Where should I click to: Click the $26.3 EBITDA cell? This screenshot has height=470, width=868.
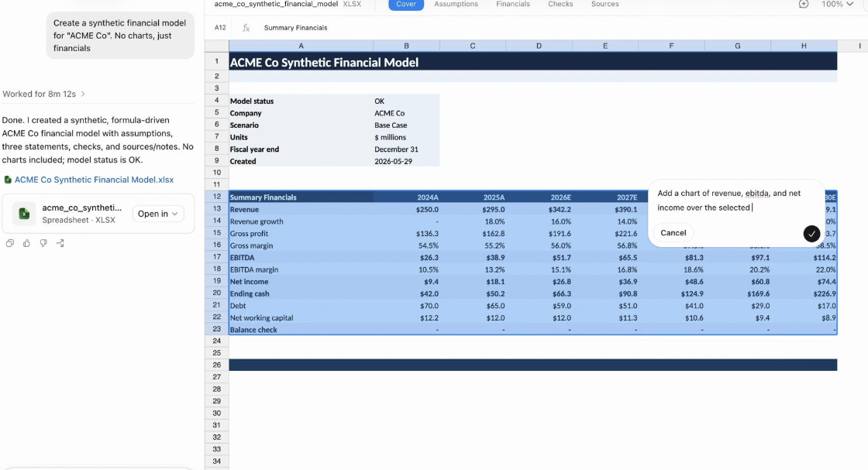tap(406, 258)
